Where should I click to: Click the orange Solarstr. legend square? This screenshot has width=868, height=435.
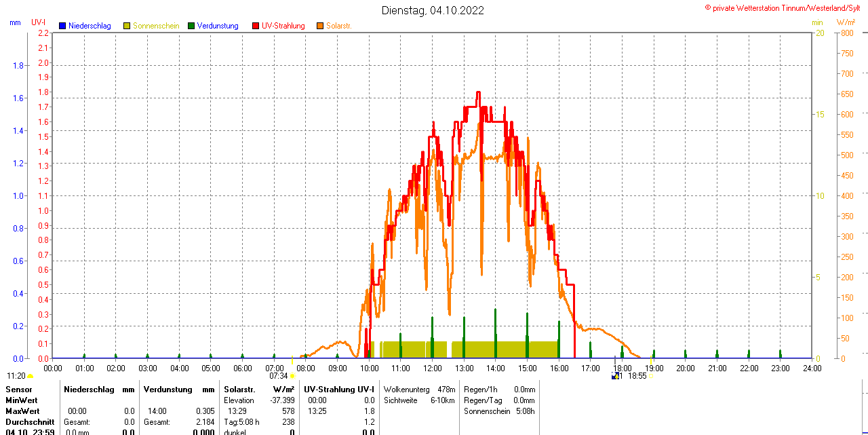[320, 26]
